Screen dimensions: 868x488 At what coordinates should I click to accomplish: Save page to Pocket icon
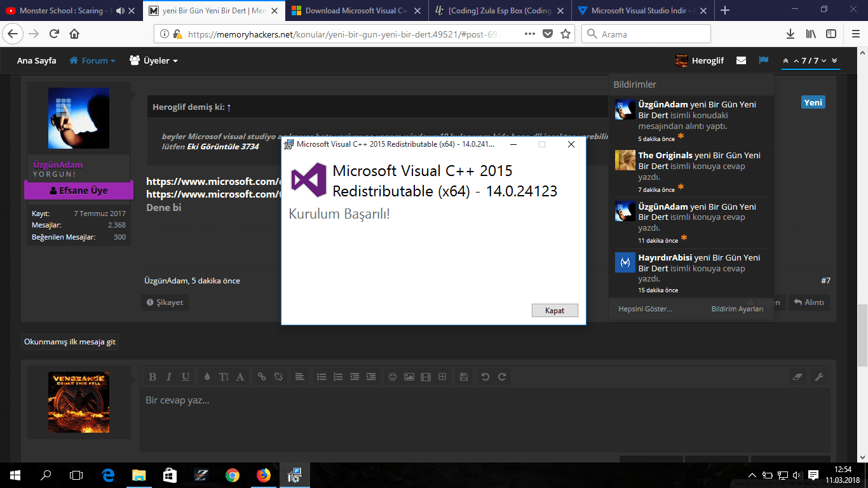point(548,34)
